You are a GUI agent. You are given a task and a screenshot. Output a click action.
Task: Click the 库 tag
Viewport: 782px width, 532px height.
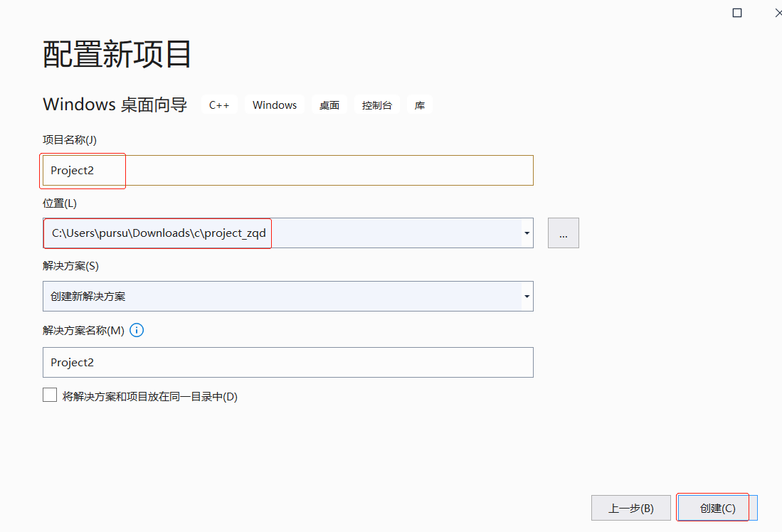coord(419,105)
